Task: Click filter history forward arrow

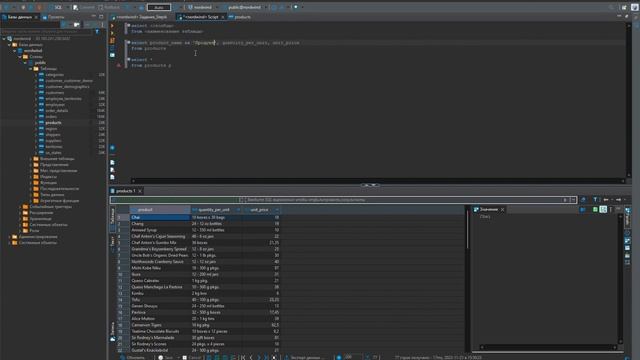Action: pos(618,200)
